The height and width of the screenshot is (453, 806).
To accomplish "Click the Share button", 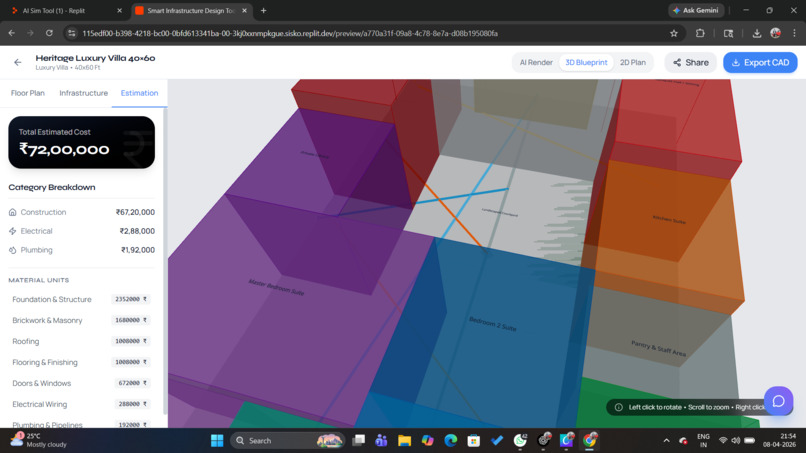I will [690, 62].
